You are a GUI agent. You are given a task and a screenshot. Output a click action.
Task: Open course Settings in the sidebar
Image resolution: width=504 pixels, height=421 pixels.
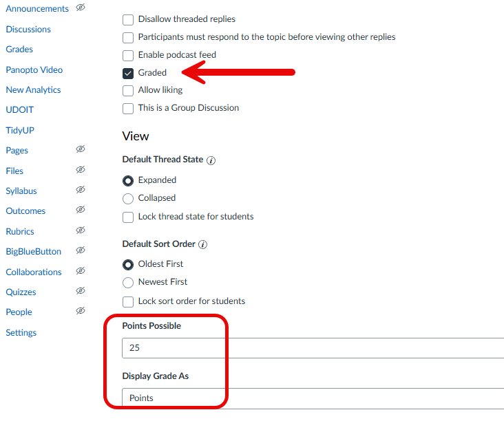[x=21, y=332]
